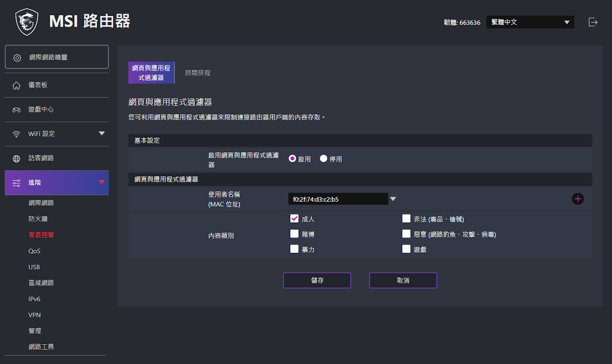Select the 停用 radio button
612x364 pixels.
[x=323, y=159]
